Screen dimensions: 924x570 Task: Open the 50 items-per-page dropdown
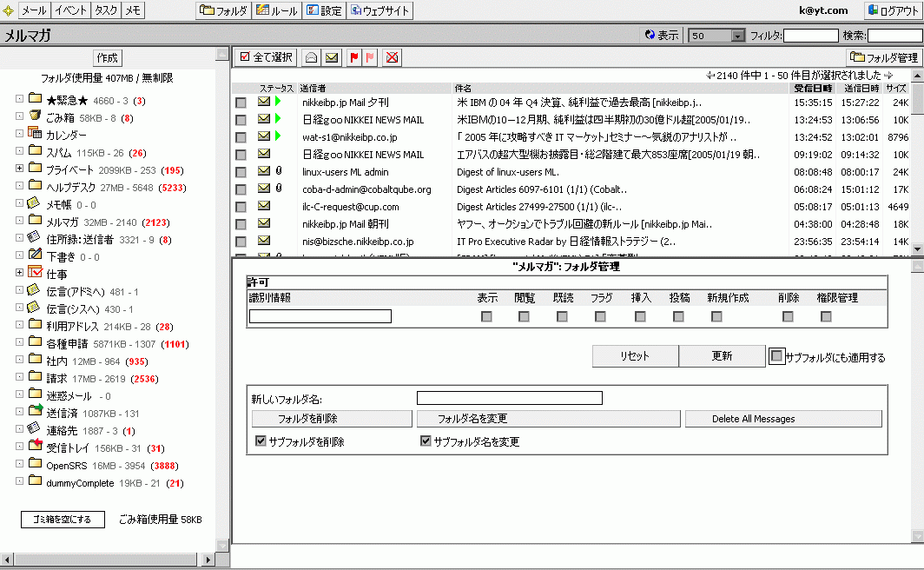point(738,36)
